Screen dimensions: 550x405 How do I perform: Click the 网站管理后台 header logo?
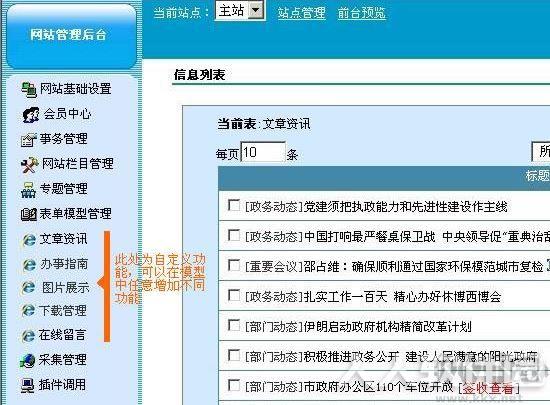[68, 35]
